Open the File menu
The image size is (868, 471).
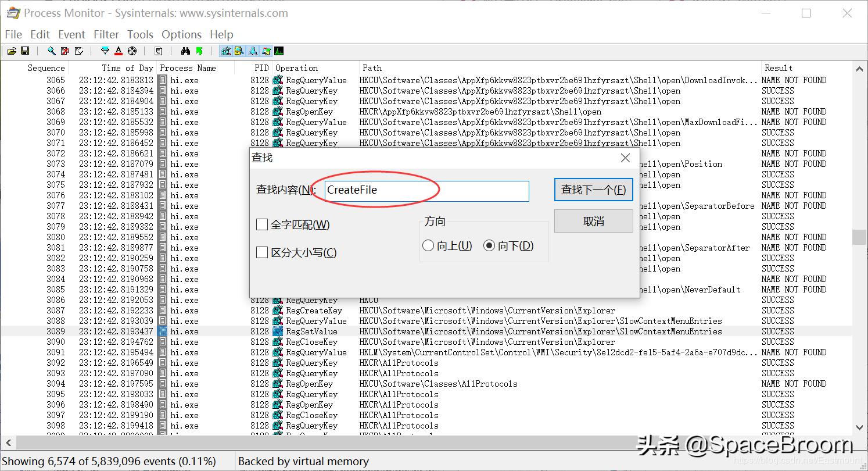[13, 34]
